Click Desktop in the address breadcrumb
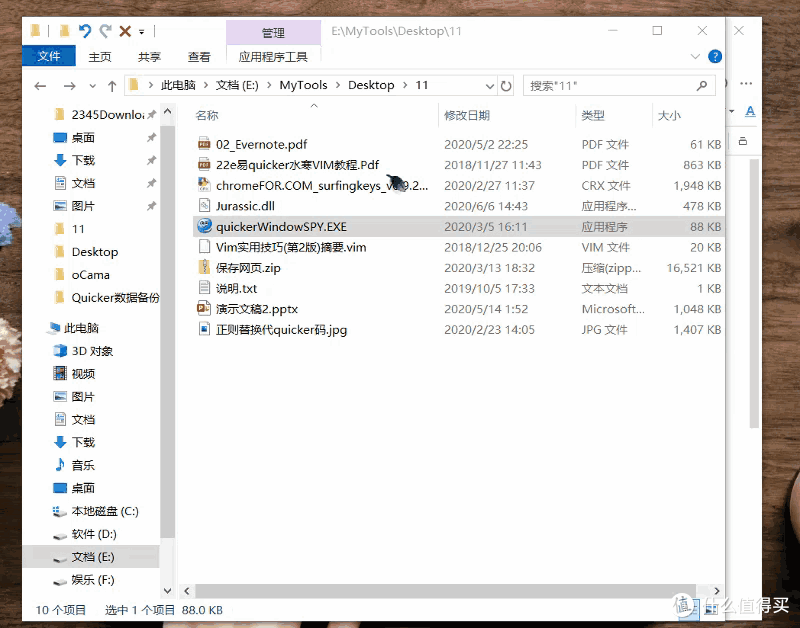This screenshot has height=628, width=800. click(x=371, y=85)
